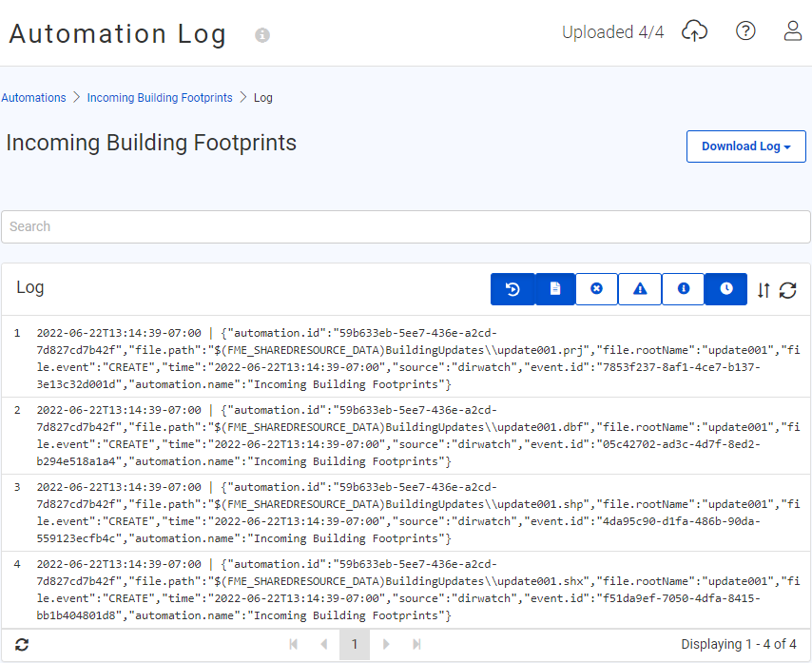The image size is (812, 663).
Task: Toggle the timestamp clock filter
Action: pos(725,289)
